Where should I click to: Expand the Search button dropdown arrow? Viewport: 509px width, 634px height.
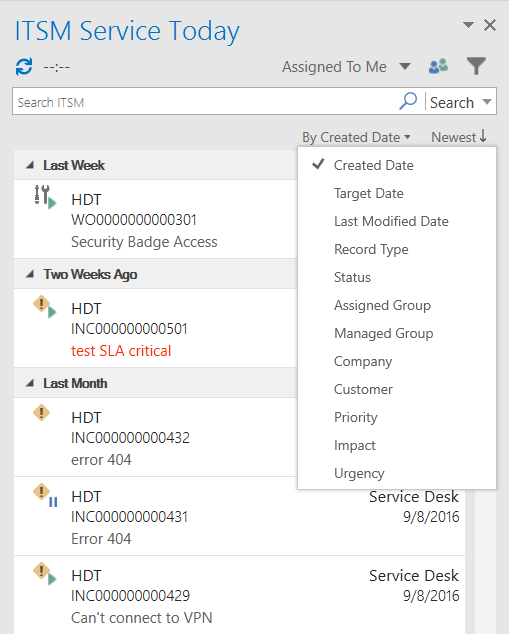click(487, 101)
